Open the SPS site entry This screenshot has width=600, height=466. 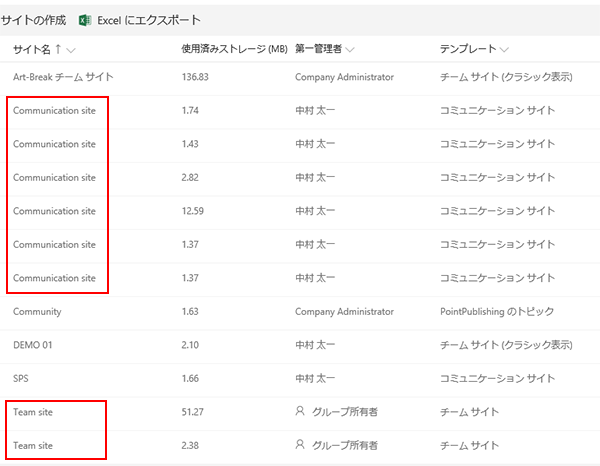pos(21,378)
